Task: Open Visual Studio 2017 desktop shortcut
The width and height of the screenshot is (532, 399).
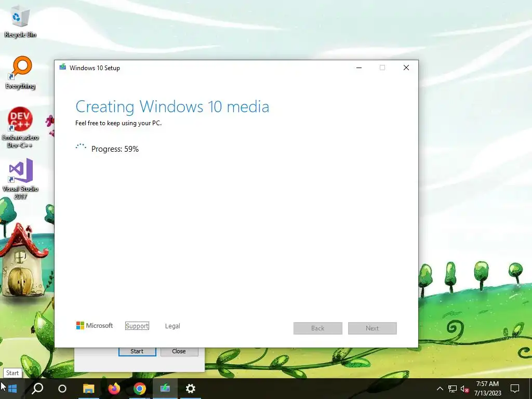Action: coord(20,179)
